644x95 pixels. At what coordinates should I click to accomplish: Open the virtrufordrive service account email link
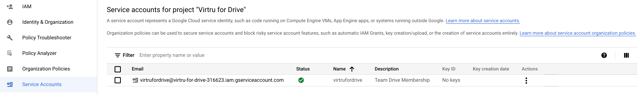pyautogui.click(x=212, y=80)
